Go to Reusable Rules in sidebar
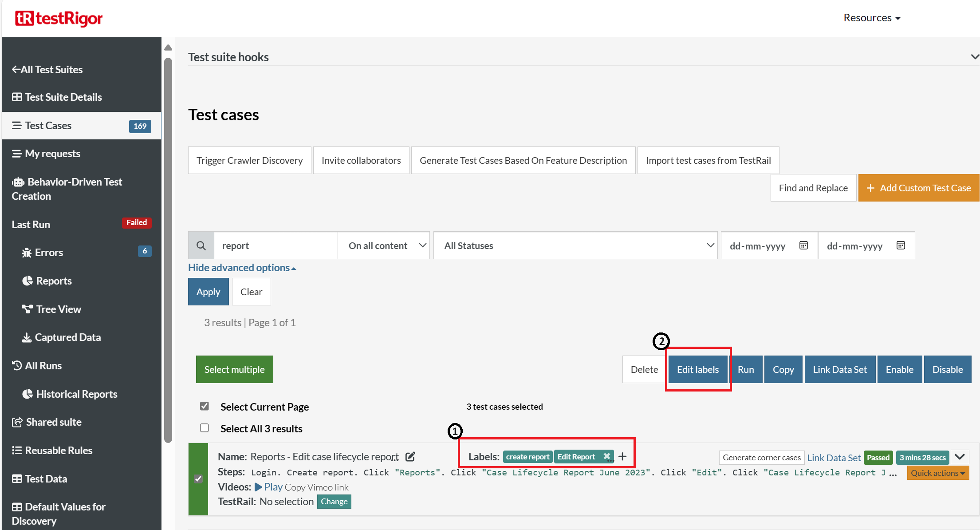The width and height of the screenshot is (980, 530). pos(58,451)
